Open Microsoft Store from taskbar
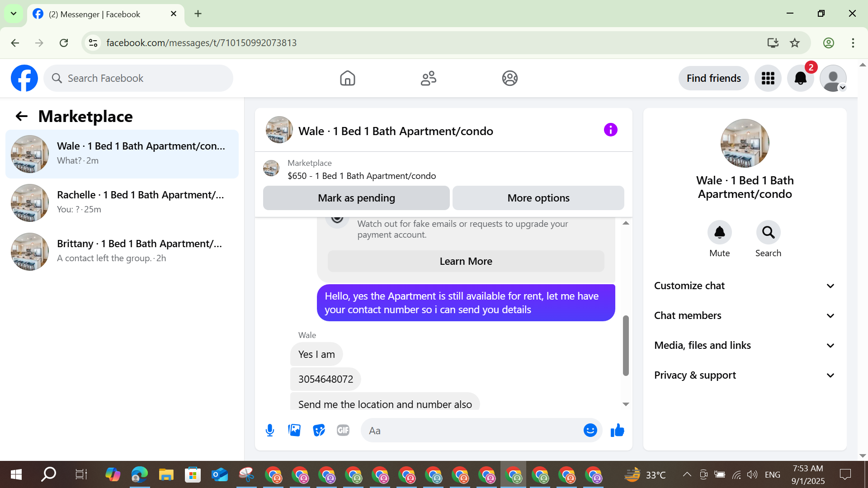 [x=193, y=474]
